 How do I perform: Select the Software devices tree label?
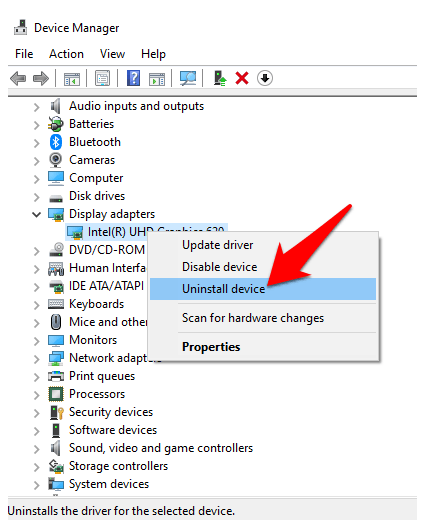coord(113,430)
